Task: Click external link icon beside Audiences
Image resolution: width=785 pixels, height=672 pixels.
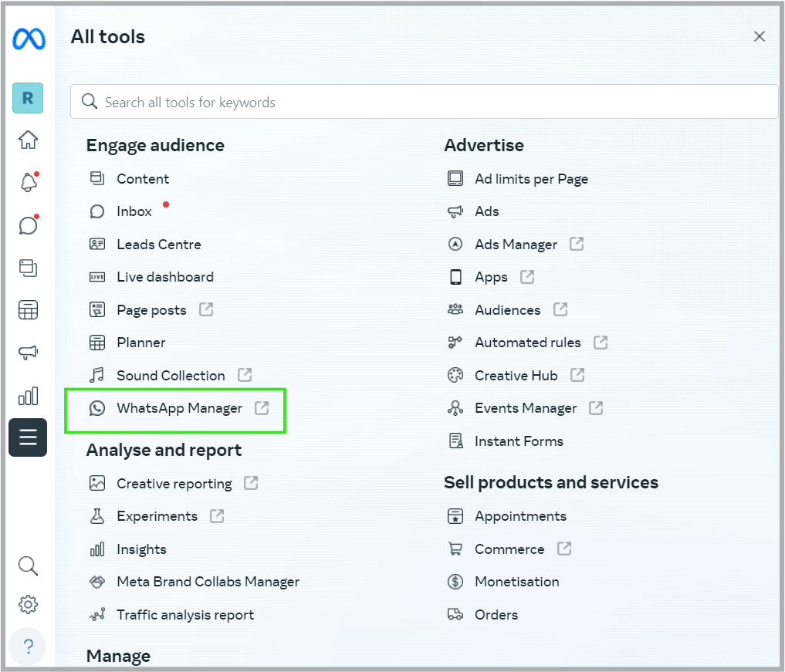Action: pyautogui.click(x=560, y=309)
